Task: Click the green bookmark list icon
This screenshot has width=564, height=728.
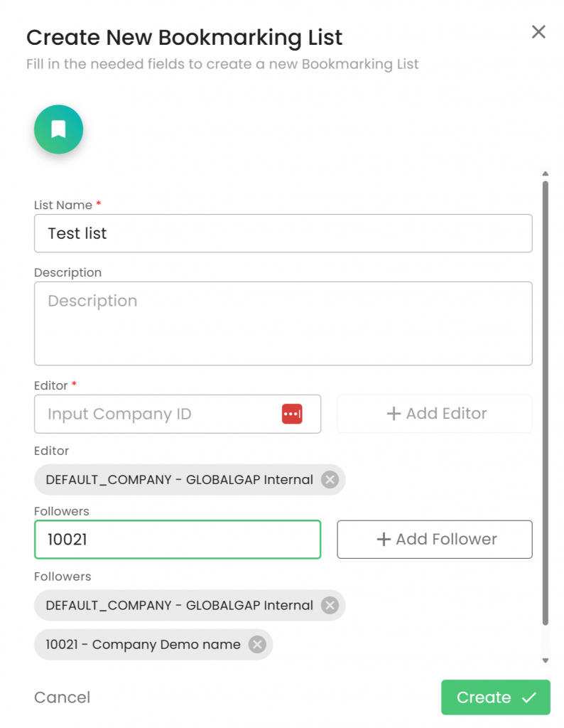Action: [59, 129]
